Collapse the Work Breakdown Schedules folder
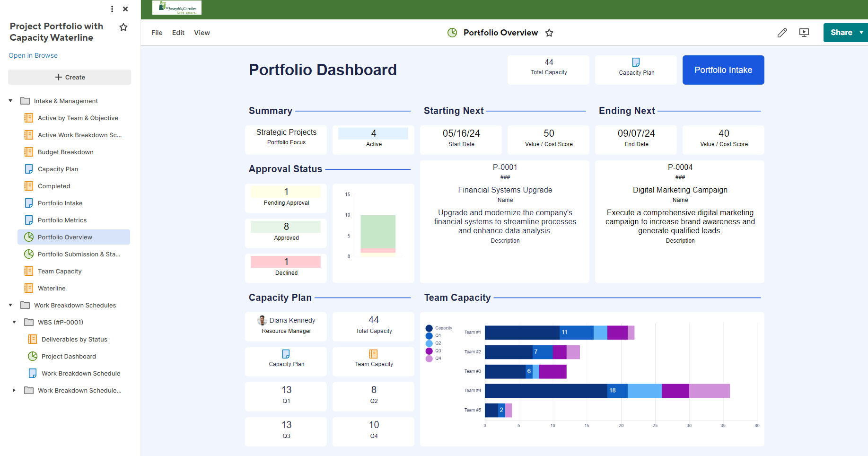Screen dimensions: 868x456 point(10,305)
